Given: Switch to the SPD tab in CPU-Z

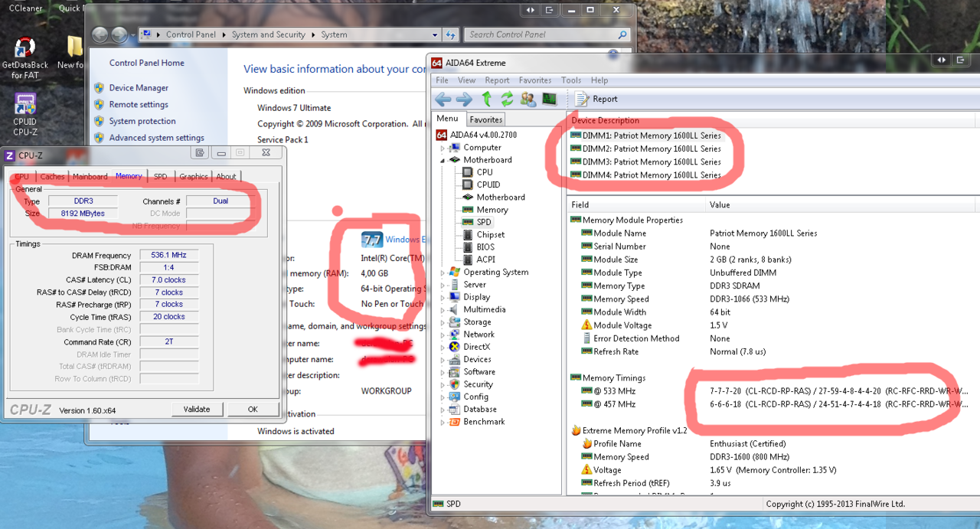Looking at the screenshot, I should click(160, 176).
